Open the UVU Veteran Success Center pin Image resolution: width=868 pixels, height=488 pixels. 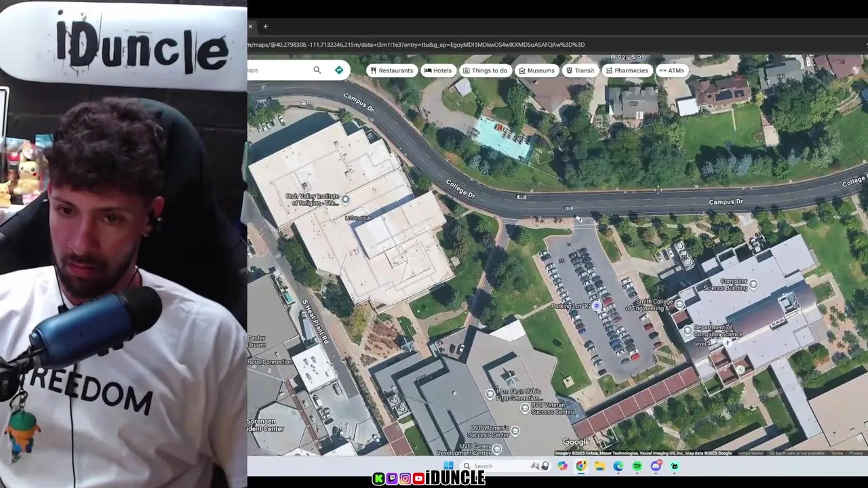[524, 408]
